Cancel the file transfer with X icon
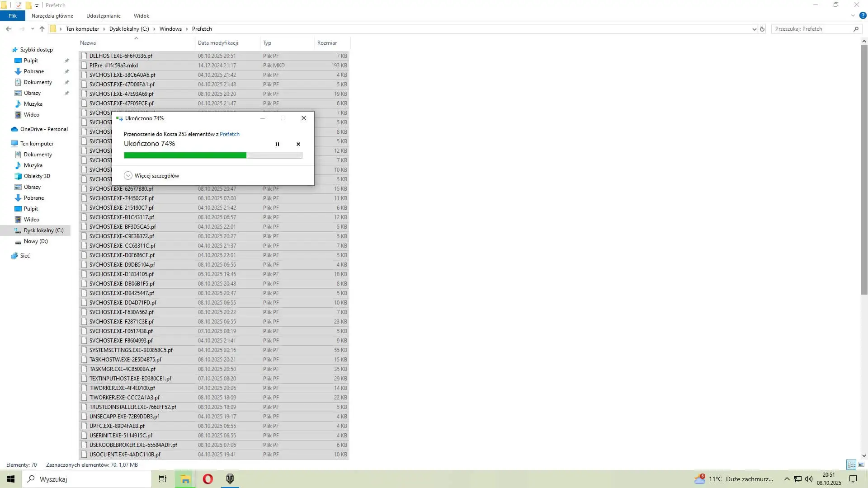 pos(298,144)
